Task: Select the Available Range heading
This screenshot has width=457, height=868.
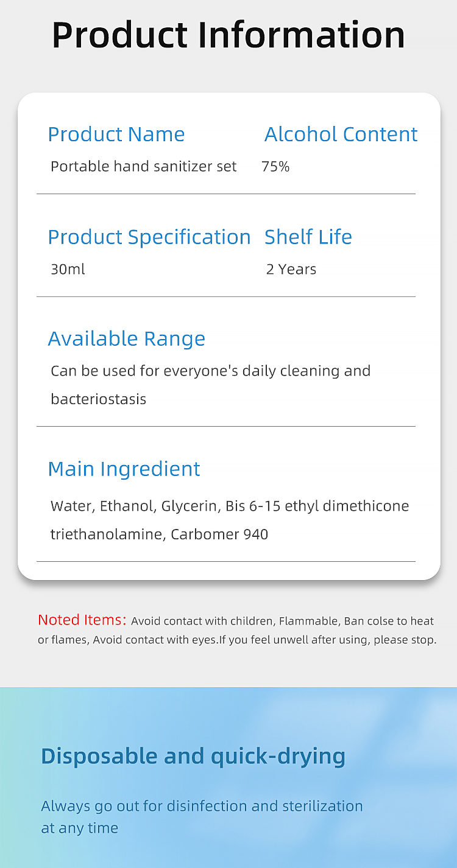Action: [x=127, y=338]
